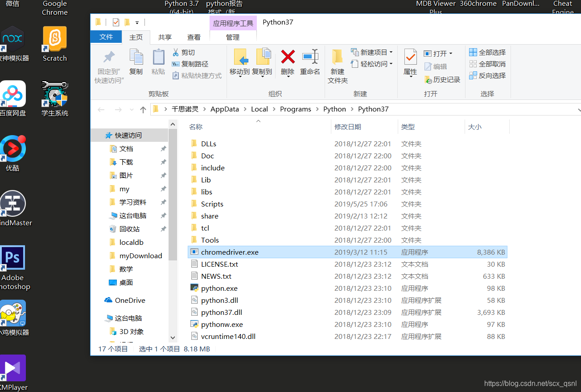Open the Copy to (复制到) menu
Screen dimensions: 581x392
tap(262, 62)
